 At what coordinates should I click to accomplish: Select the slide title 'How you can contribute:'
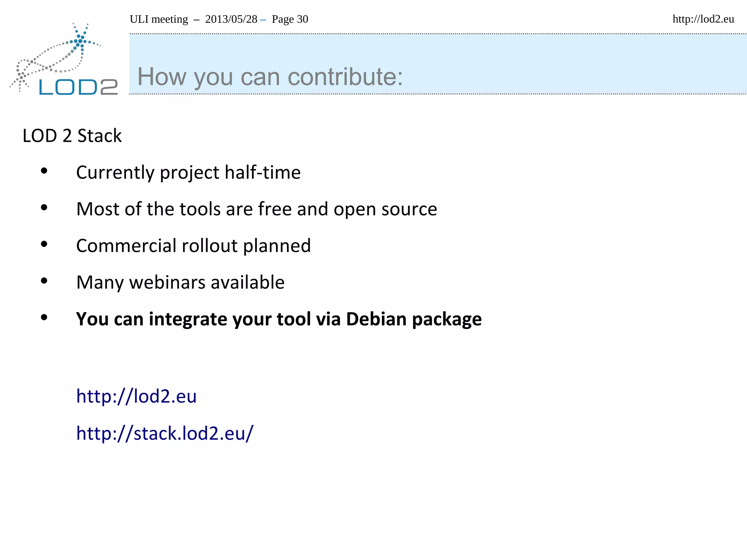point(270,77)
